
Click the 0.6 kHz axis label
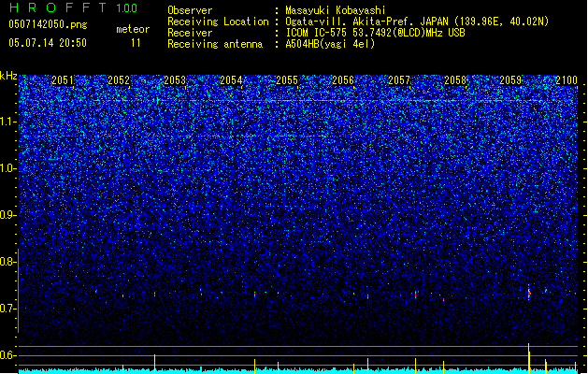[x=8, y=355]
